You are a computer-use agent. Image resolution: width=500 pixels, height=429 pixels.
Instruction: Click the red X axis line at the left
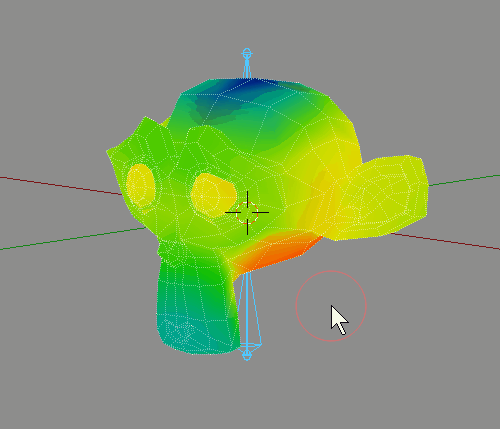coord(60,185)
